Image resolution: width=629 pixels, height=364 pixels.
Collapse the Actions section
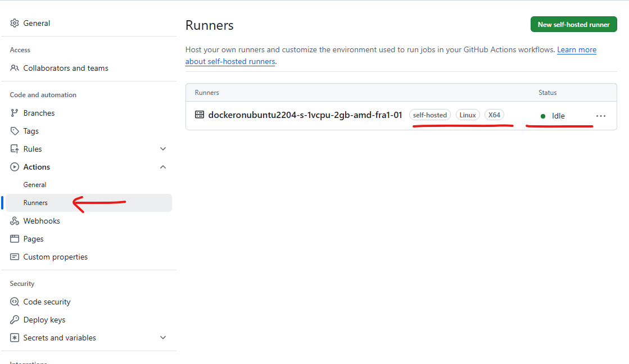tap(163, 166)
